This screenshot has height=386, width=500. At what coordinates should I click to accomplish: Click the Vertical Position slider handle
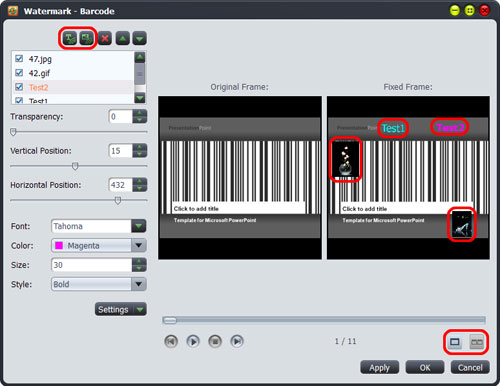(x=75, y=166)
